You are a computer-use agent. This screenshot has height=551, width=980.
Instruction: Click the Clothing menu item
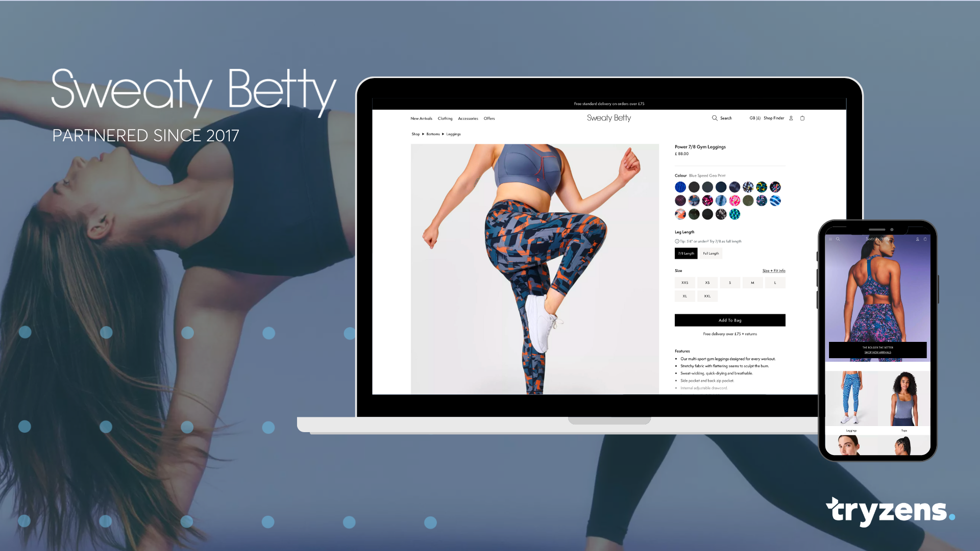click(445, 119)
